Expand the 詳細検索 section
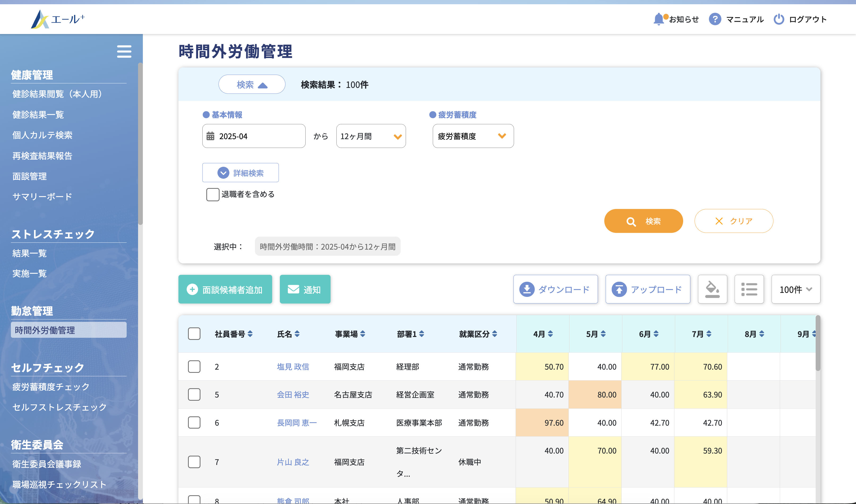 pyautogui.click(x=241, y=173)
